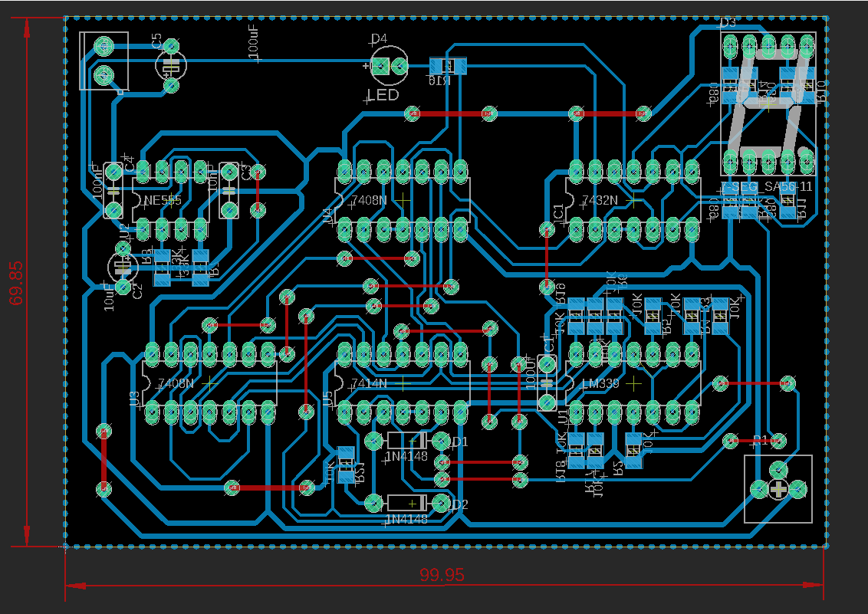868x614 pixels.
Task: Select the D2 1N4148 diode
Action: [x=406, y=503]
